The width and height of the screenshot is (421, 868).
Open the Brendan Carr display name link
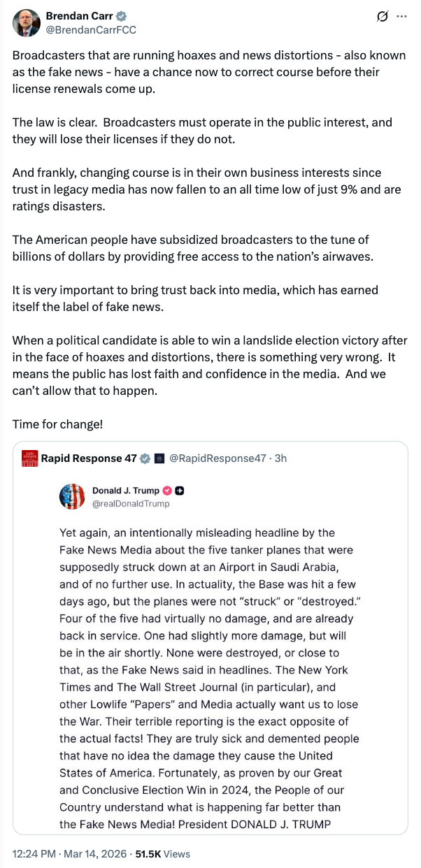coord(69,16)
